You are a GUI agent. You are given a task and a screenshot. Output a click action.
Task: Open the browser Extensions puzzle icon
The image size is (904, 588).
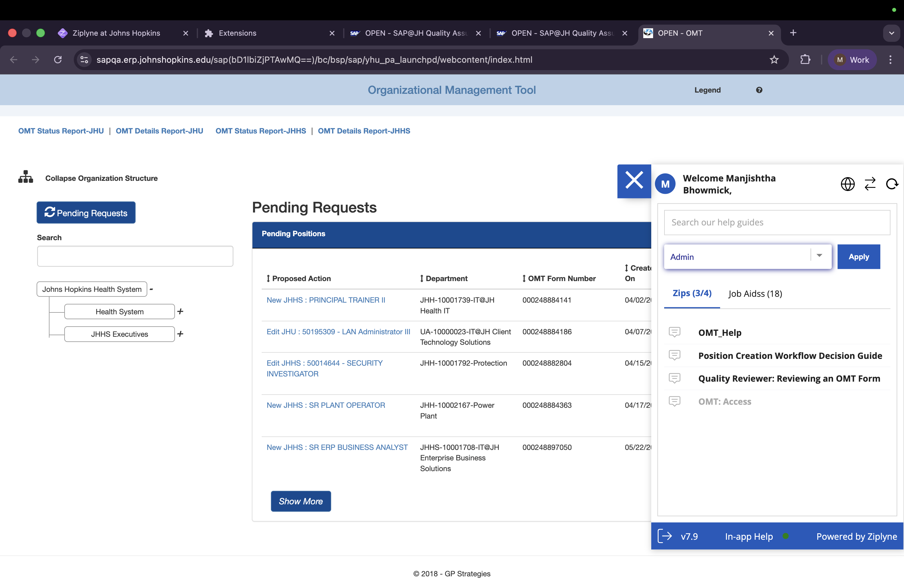coord(805,60)
